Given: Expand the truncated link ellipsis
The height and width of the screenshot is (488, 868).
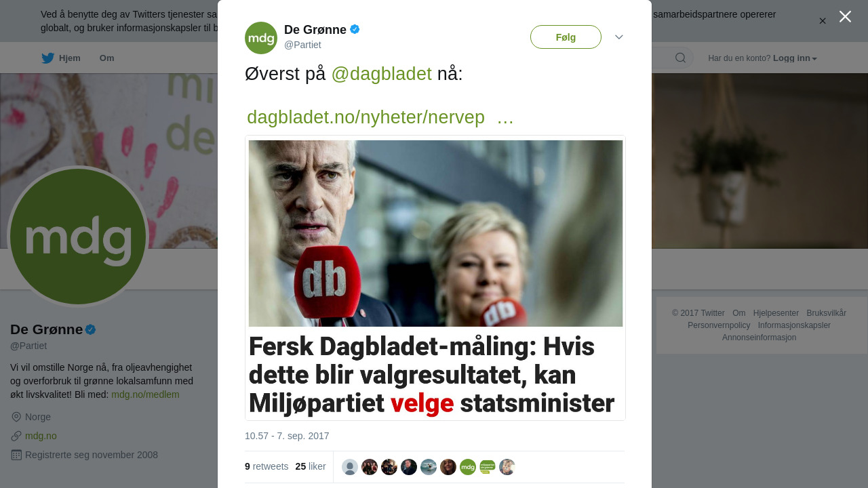Looking at the screenshot, I should click(x=505, y=117).
